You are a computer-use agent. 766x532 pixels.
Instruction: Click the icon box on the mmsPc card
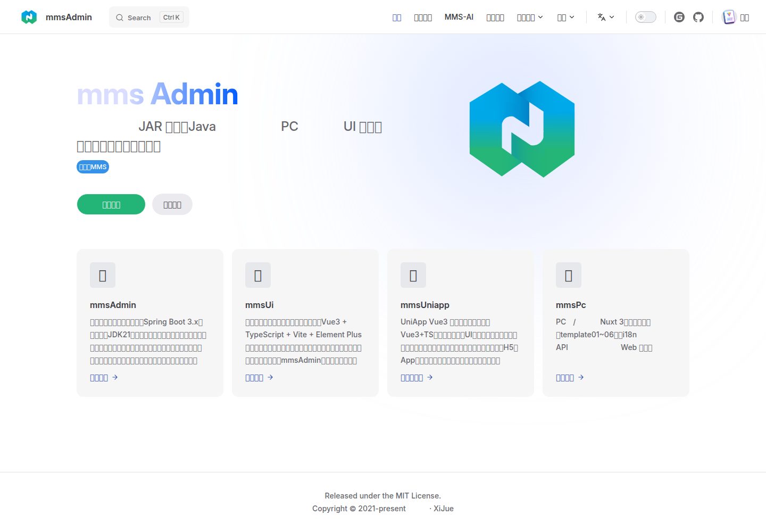point(569,275)
